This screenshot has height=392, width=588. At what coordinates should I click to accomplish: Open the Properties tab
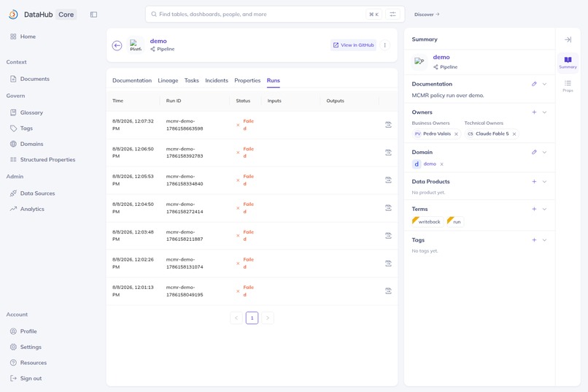click(x=247, y=80)
